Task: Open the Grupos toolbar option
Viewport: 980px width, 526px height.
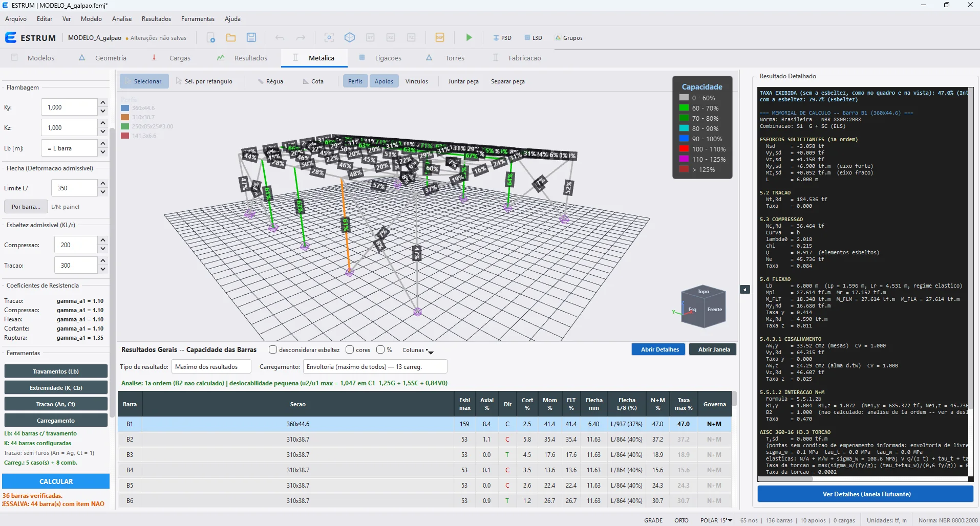Action: point(569,38)
